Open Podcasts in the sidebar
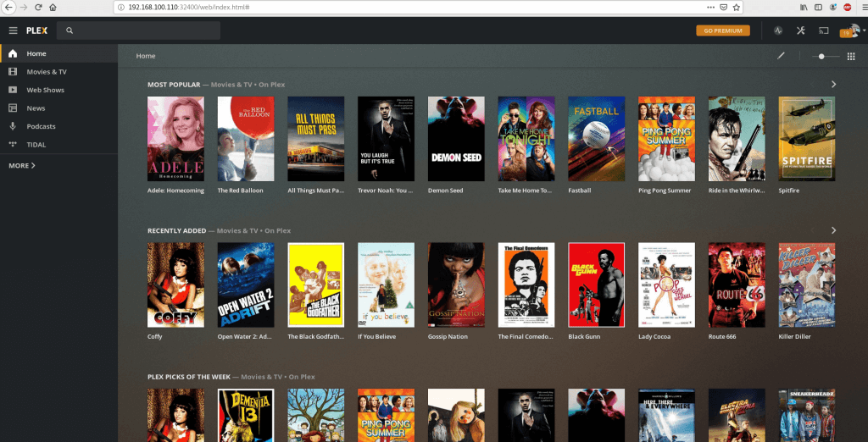This screenshot has width=868, height=442. [58, 126]
